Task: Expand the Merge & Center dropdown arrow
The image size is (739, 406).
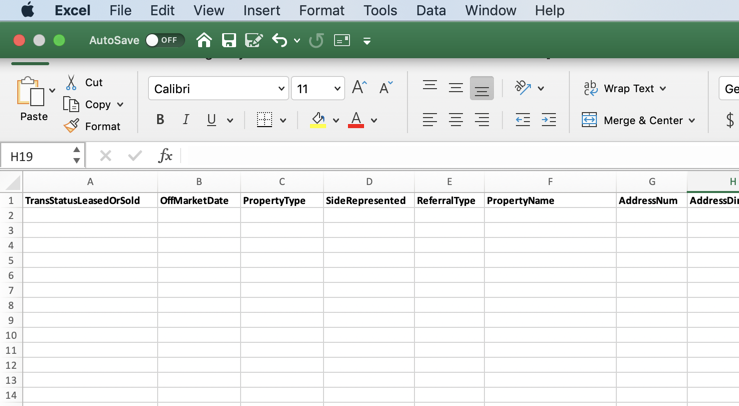Action: [x=692, y=121]
